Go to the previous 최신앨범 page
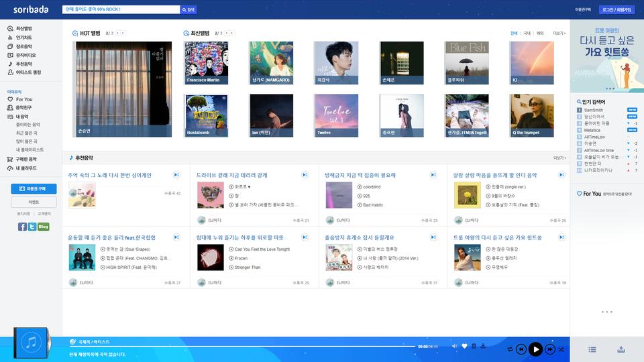 pos(227,34)
